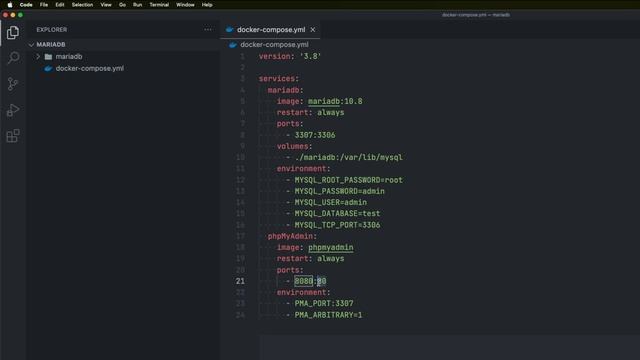Image resolution: width=640 pixels, height=360 pixels.
Task: Open the Apple menu
Action: (10, 5)
